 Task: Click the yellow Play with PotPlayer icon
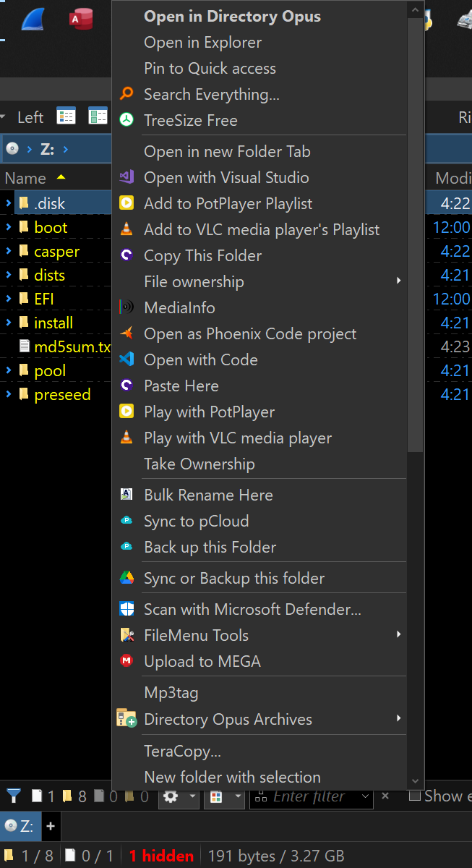(x=126, y=412)
